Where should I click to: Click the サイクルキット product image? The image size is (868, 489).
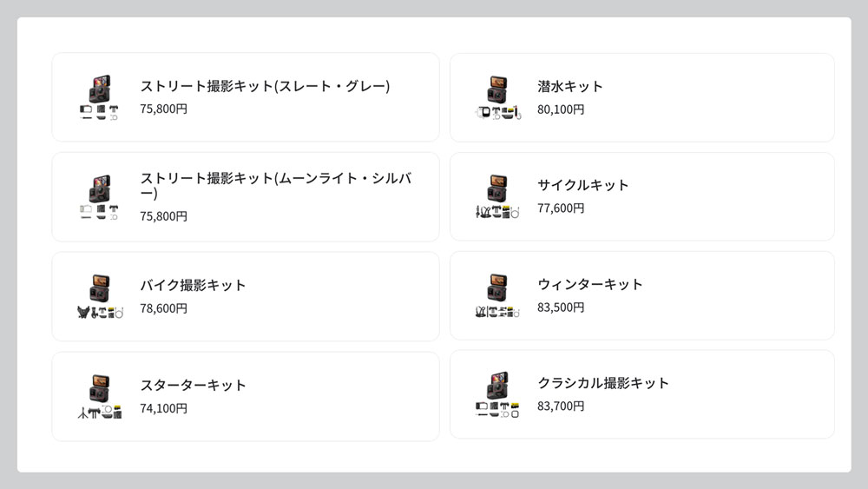[497, 197]
